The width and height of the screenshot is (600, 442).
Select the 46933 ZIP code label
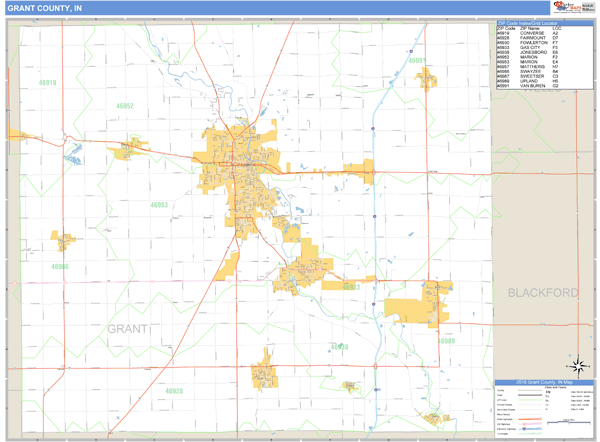[x=351, y=287]
